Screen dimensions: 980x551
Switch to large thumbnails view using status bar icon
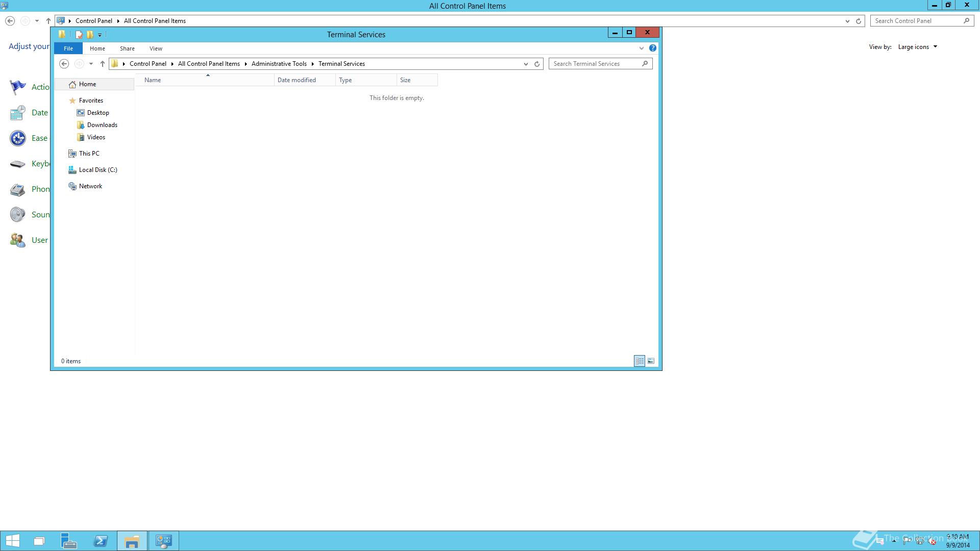pyautogui.click(x=651, y=361)
